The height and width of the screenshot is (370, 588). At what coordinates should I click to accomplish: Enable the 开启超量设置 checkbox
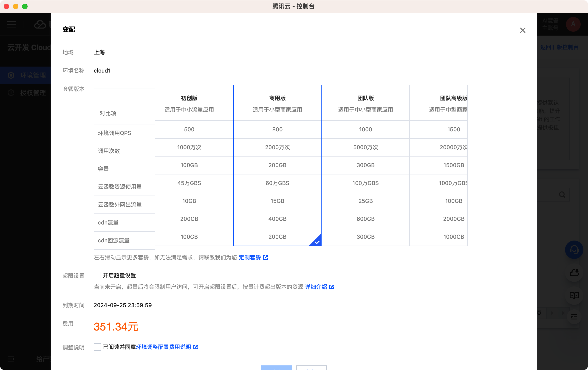pyautogui.click(x=97, y=275)
